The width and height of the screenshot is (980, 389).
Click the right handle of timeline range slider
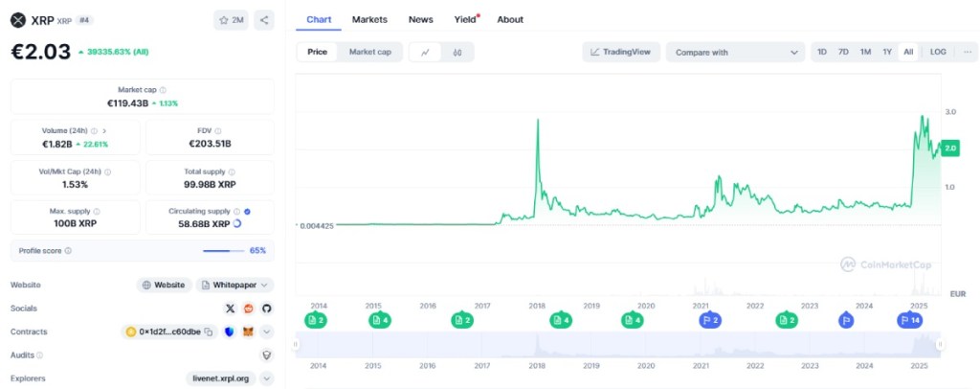pyautogui.click(x=941, y=344)
